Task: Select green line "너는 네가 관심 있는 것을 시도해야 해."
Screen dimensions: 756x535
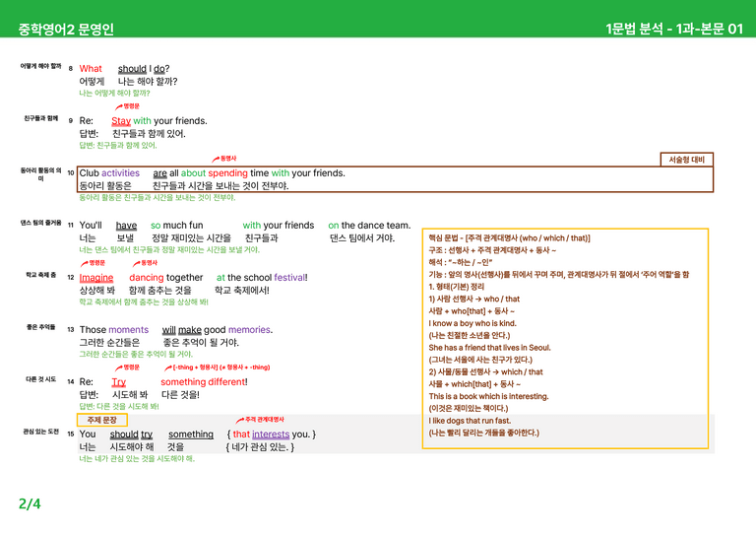Action: pos(137,459)
